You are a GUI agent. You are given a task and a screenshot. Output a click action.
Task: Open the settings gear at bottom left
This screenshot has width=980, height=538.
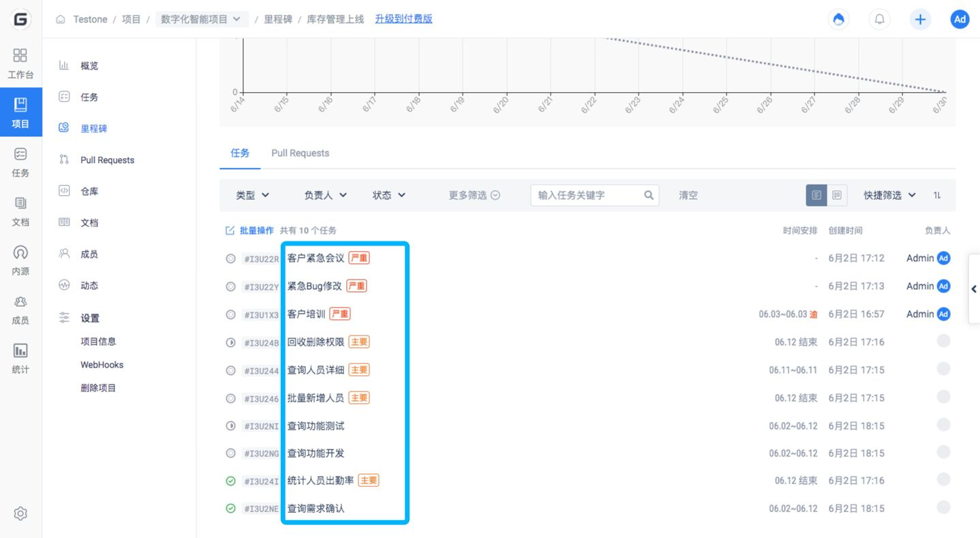click(20, 513)
